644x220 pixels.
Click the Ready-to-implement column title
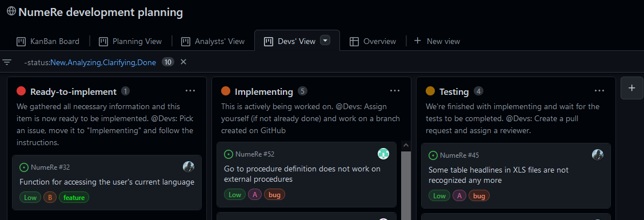coord(74,91)
